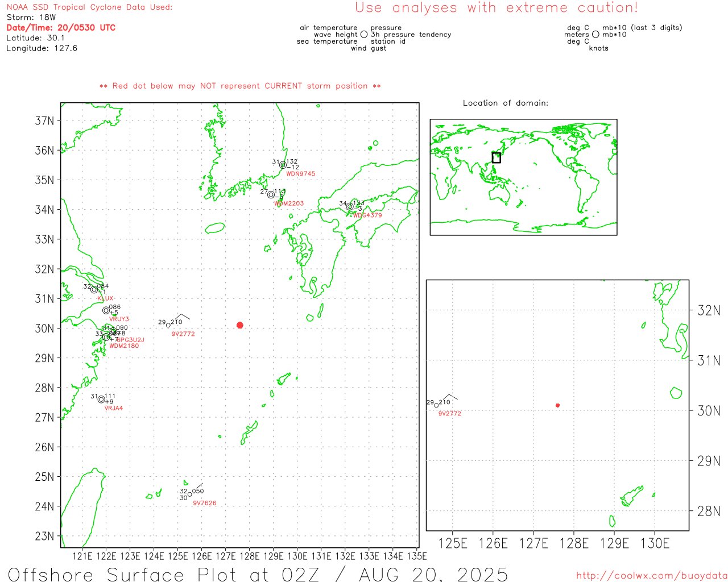The height and width of the screenshot is (582, 728).
Task: Click the black domain box on the world map
Action: 496,157
